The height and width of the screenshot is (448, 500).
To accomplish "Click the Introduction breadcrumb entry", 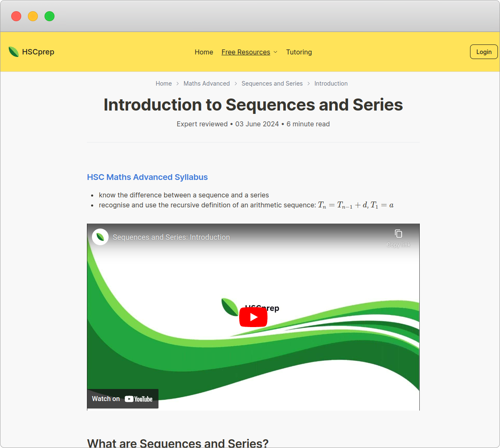I will 331,84.
